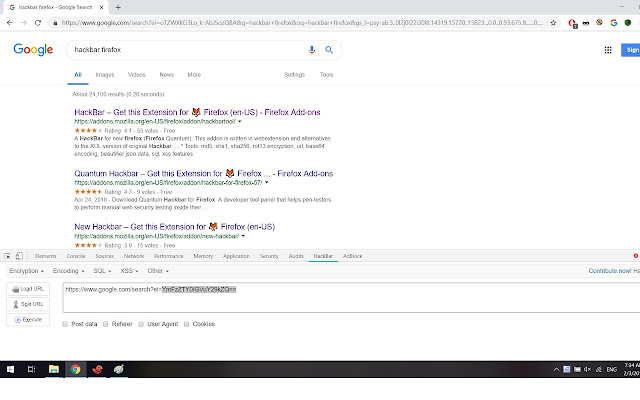This screenshot has width=640, height=400.
Task: Click the Google voice search microphone icon
Action: coord(312,49)
